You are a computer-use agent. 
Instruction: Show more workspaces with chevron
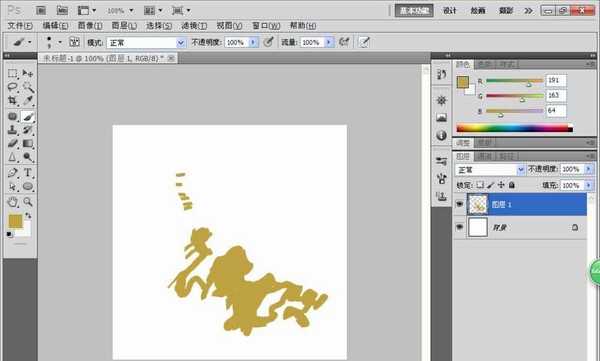(x=528, y=11)
